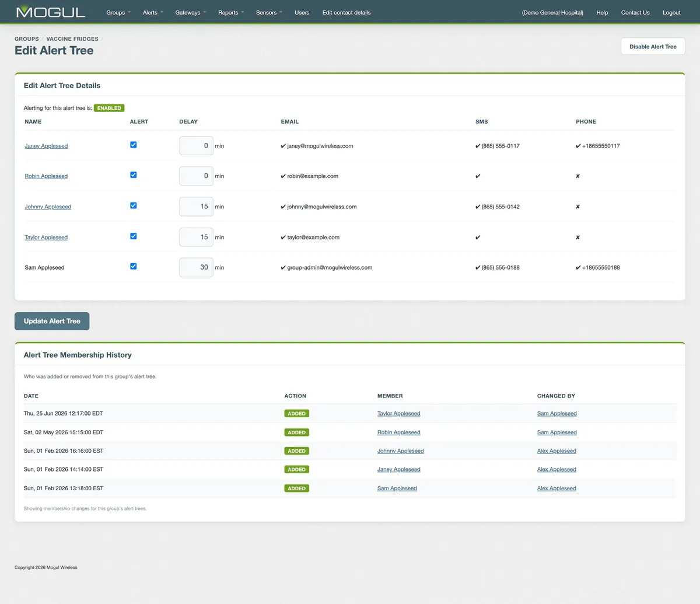The image size is (700, 604).
Task: Open Contact Us
Action: 635,12
